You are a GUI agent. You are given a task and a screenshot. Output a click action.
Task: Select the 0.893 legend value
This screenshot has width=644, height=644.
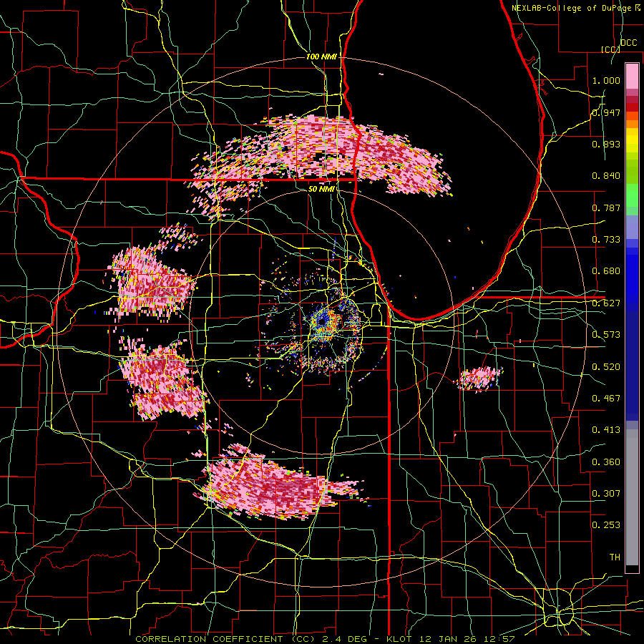tap(606, 144)
